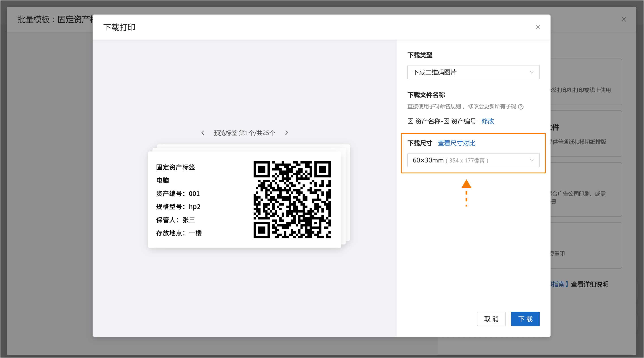The width and height of the screenshot is (644, 358).
Task: Click 规格型号：hp2 on the label
Action: click(x=178, y=207)
